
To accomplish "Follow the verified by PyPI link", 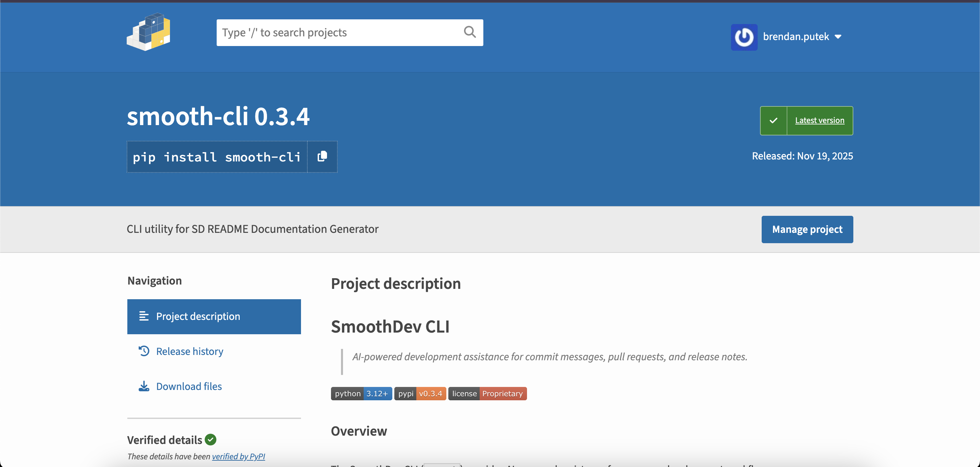I will 238,456.
